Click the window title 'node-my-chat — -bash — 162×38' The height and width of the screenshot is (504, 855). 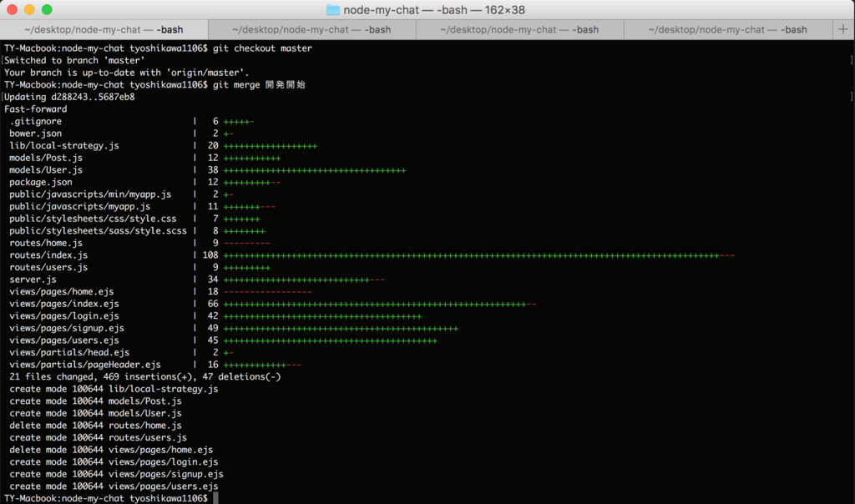click(x=434, y=10)
